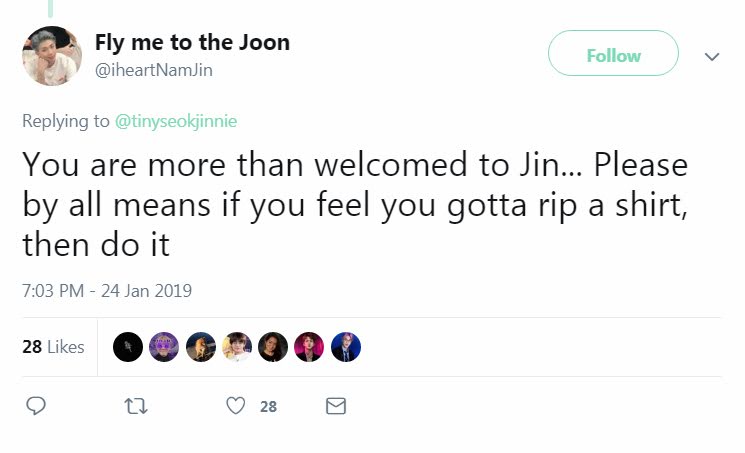745x453 pixels.
Task: View the list of 28 Likes
Action: 53,347
